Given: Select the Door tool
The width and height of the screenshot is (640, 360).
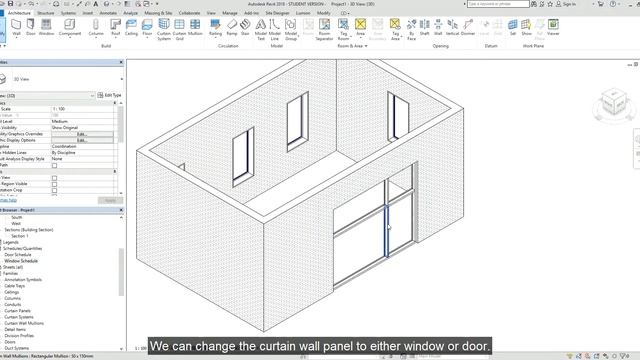Looking at the screenshot, I should (31, 28).
